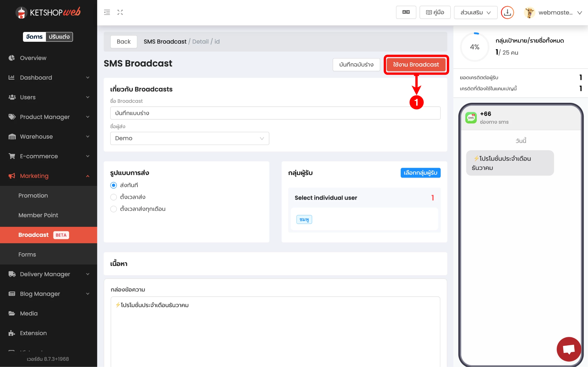Open the Demo sender name dropdown
The image size is (588, 367).
tap(190, 138)
